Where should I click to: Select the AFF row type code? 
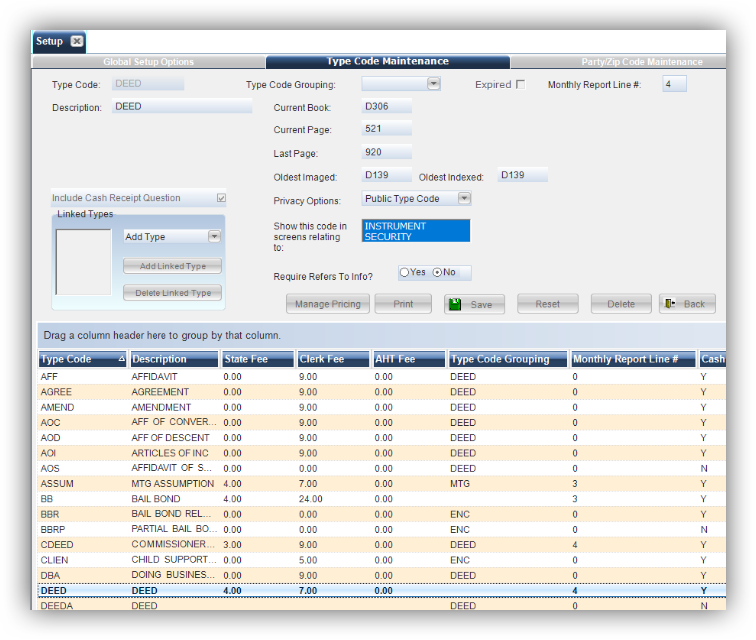tap(49, 377)
